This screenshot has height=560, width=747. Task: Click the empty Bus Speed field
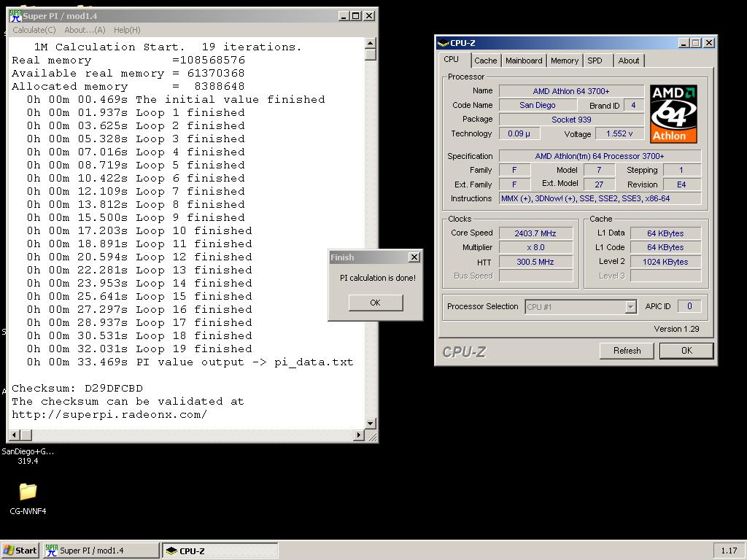[x=535, y=276]
